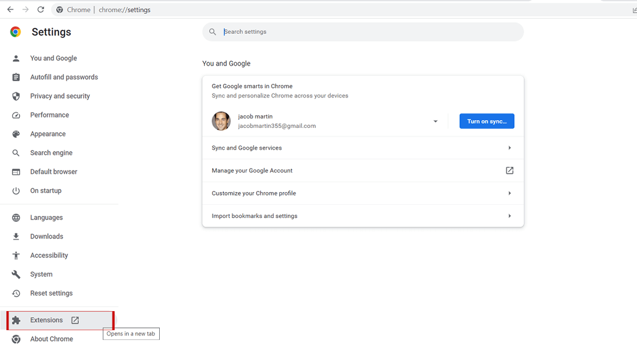Click the globe icon for Languages
The height and width of the screenshot is (364, 637).
pos(16,218)
